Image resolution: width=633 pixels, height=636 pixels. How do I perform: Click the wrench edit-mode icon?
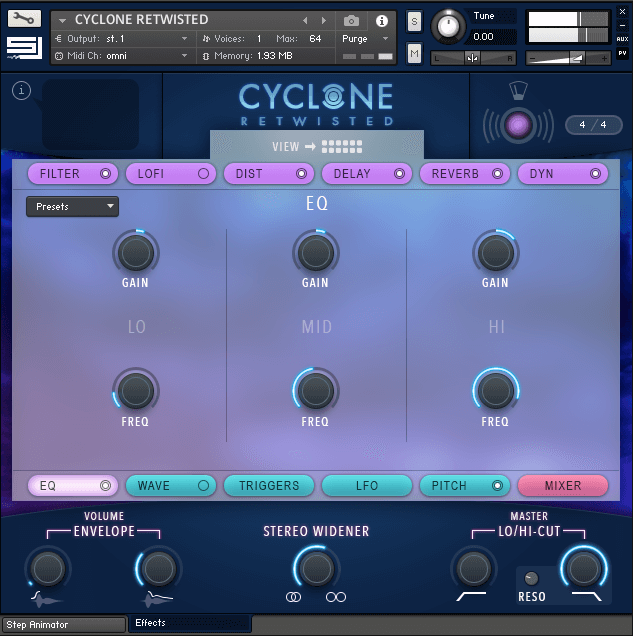pos(25,18)
